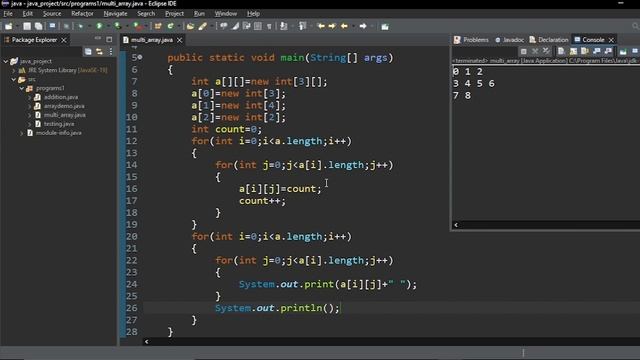Open the Package Explorer View Menu
Image resolution: width=640 pixels, height=360 pixels.
111,51
